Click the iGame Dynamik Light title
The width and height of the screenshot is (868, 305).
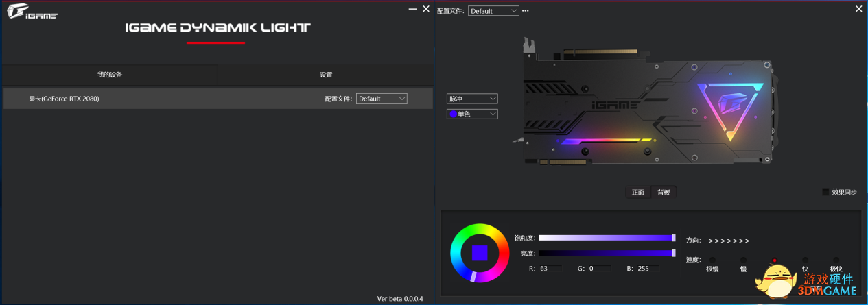pos(218,28)
